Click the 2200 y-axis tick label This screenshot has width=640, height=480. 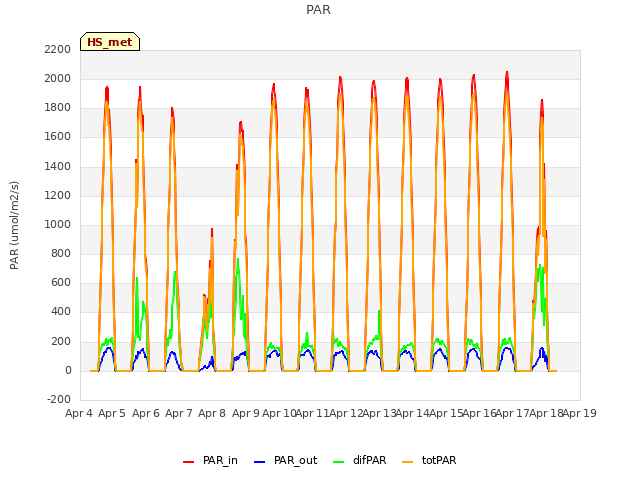(58, 49)
